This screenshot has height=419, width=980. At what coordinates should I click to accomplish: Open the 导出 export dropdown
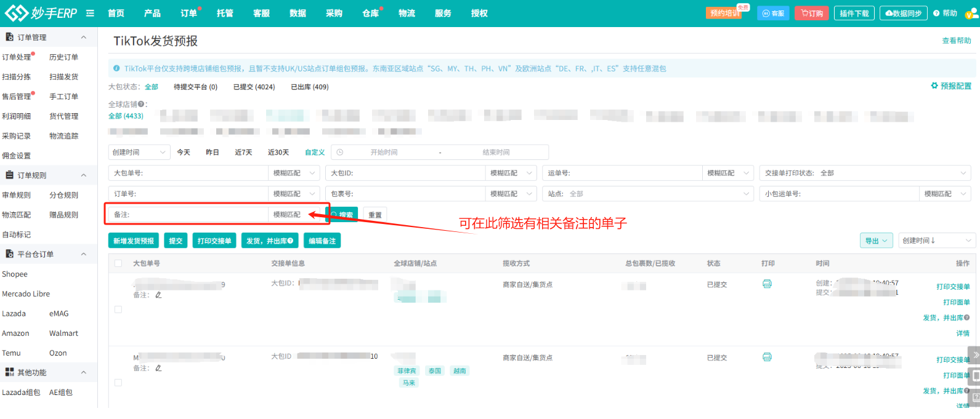tap(877, 241)
